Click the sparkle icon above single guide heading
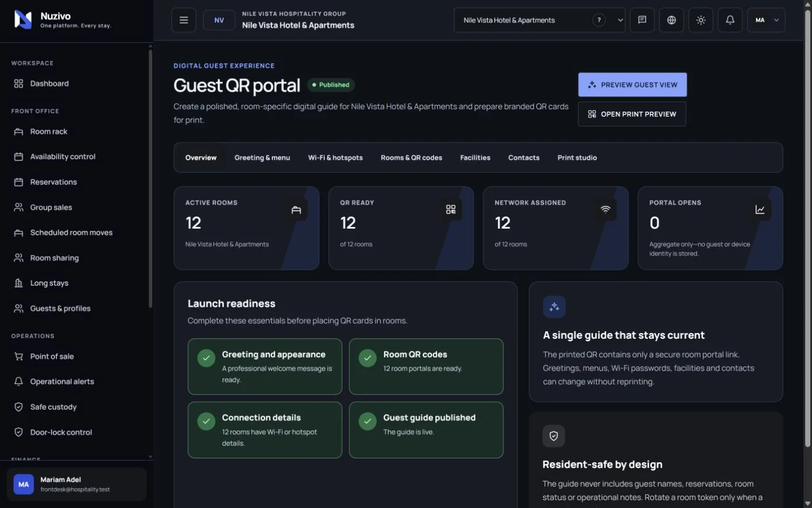The height and width of the screenshot is (508, 812). (554, 307)
